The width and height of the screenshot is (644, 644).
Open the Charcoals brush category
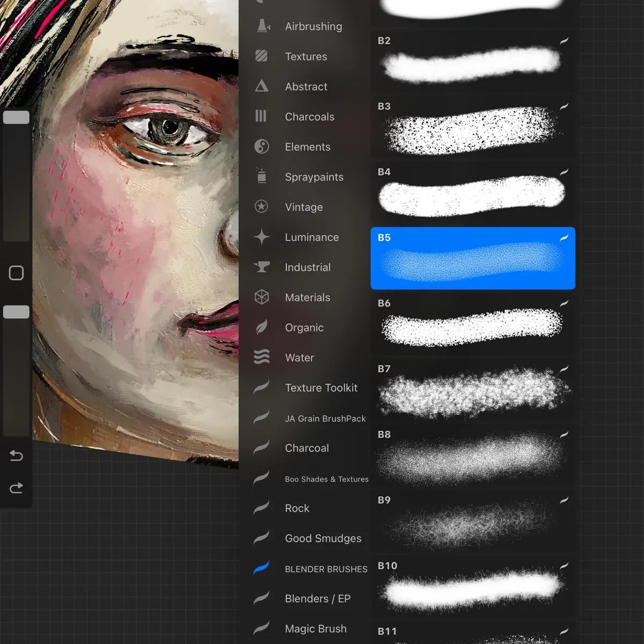(309, 116)
